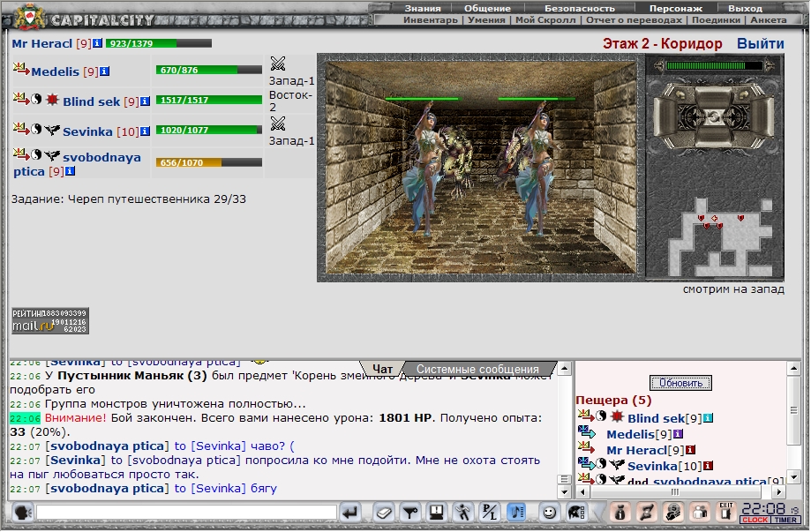811x532 pixels.
Task: Click chat scrollbar down arrow
Action: pyautogui.click(x=564, y=491)
